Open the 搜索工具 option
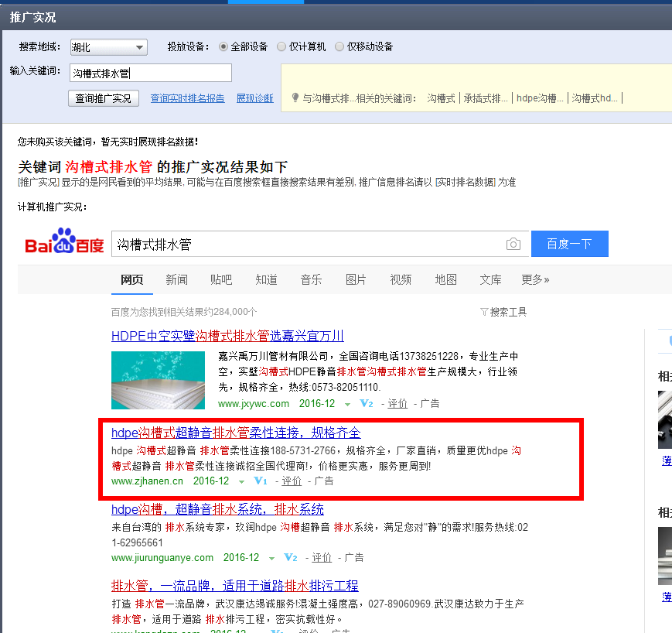The width and height of the screenshot is (672, 633). click(x=508, y=312)
